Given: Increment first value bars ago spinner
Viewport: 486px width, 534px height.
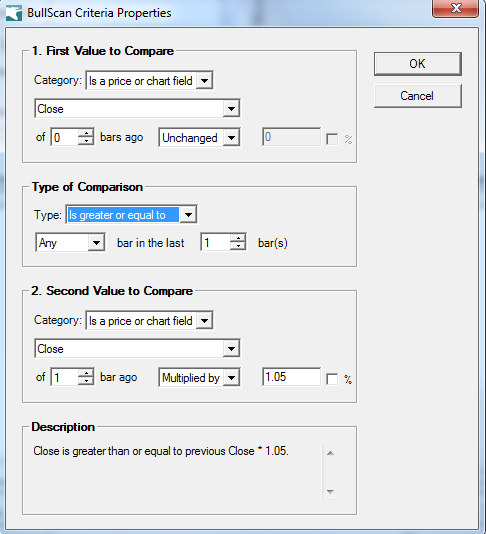Looking at the screenshot, I should (86, 134).
